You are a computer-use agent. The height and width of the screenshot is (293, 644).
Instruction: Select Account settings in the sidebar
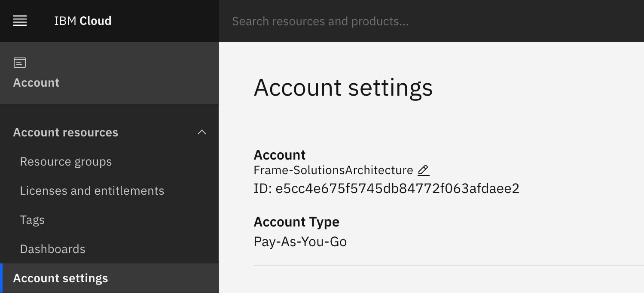[x=60, y=278]
